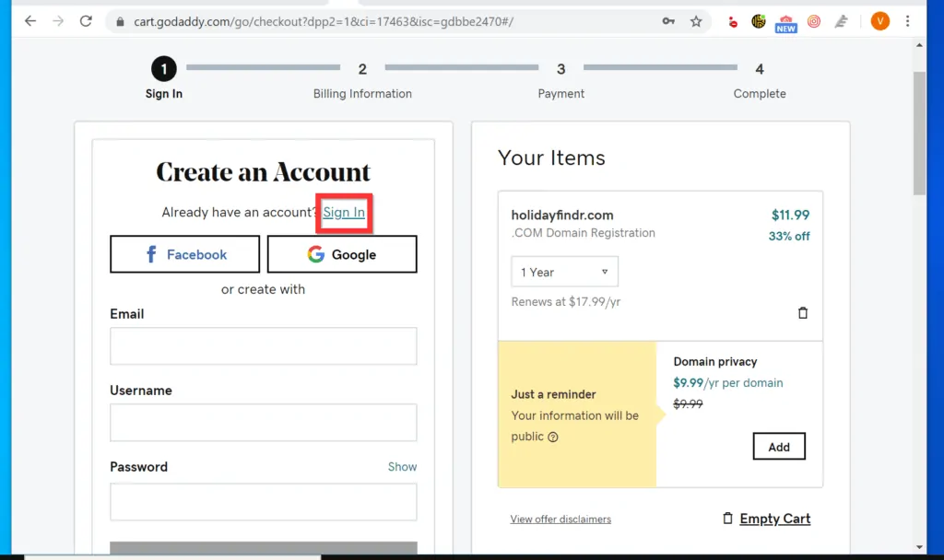
Task: Click the padlock icon in address bar
Action: (121, 22)
